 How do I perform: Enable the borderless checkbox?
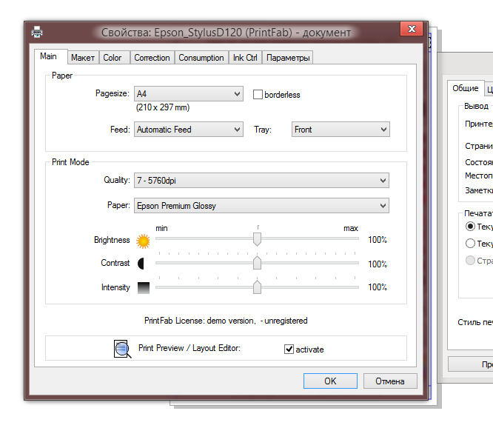258,94
